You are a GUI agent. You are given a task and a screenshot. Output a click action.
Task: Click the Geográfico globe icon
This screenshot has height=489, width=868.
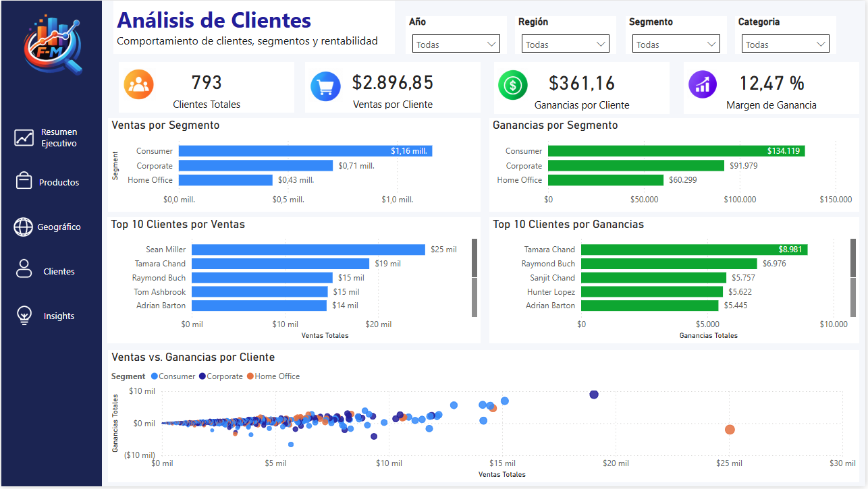(x=24, y=227)
